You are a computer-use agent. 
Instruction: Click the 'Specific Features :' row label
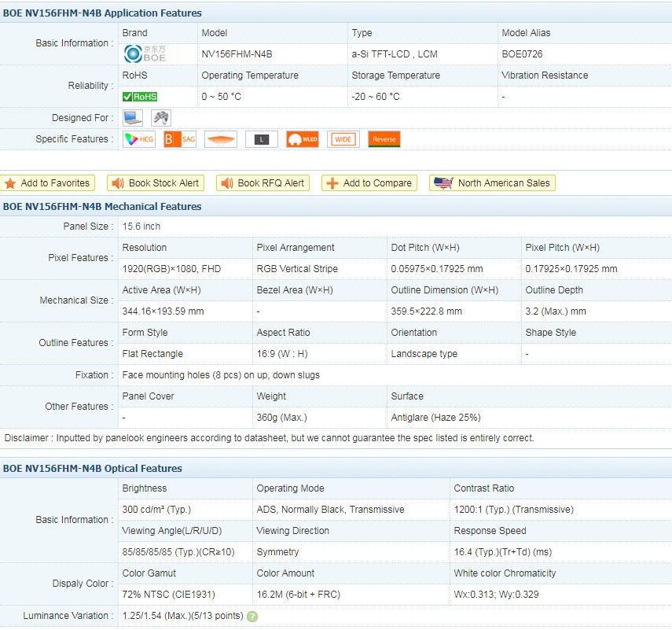75,139
